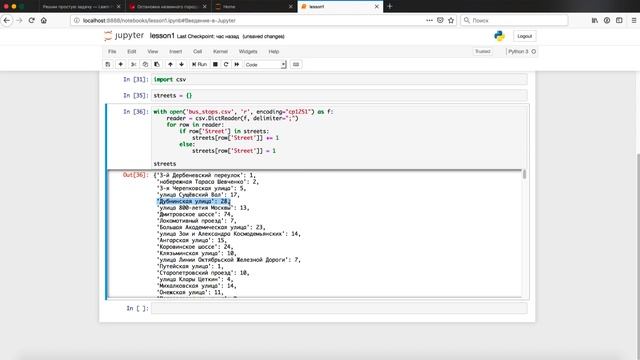Copy selected cells icon

145,64
